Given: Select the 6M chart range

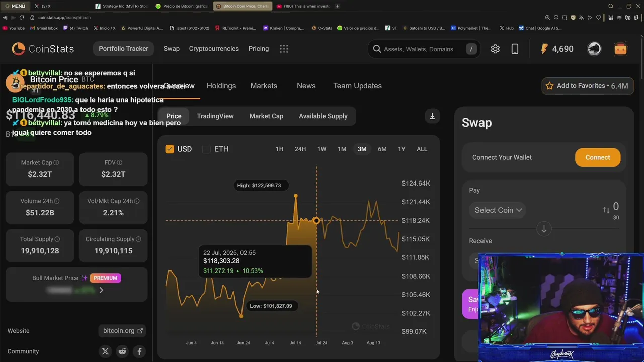Looking at the screenshot, I should pos(382,149).
